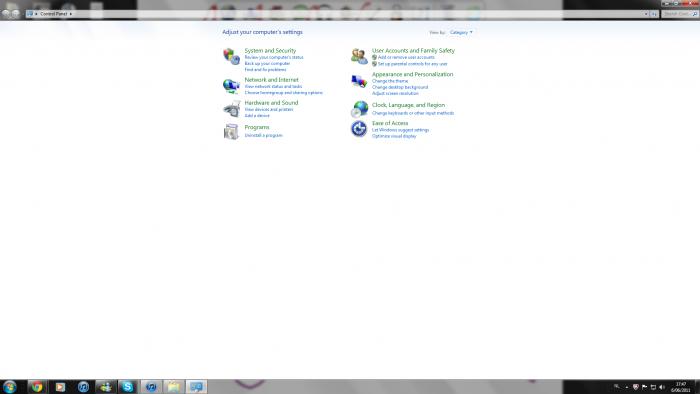The image size is (700, 394).
Task: Open Google Chrome from the taskbar
Action: coord(37,386)
